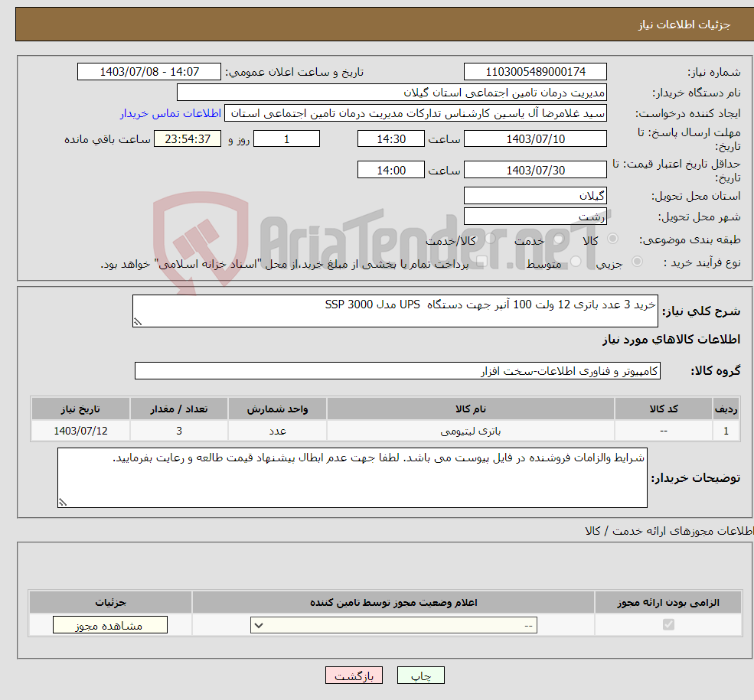Toggle the mandatory license checkbox
754x700 pixels.
tap(668, 624)
